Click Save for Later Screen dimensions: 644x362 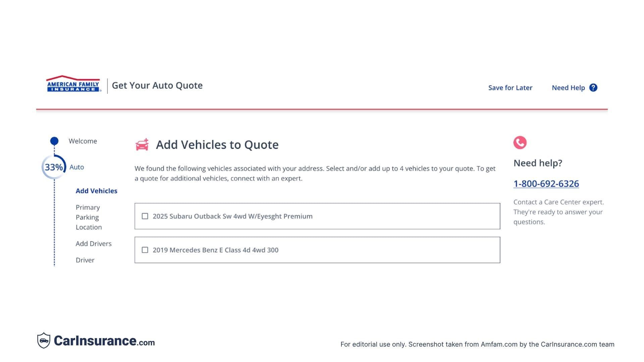coord(510,87)
